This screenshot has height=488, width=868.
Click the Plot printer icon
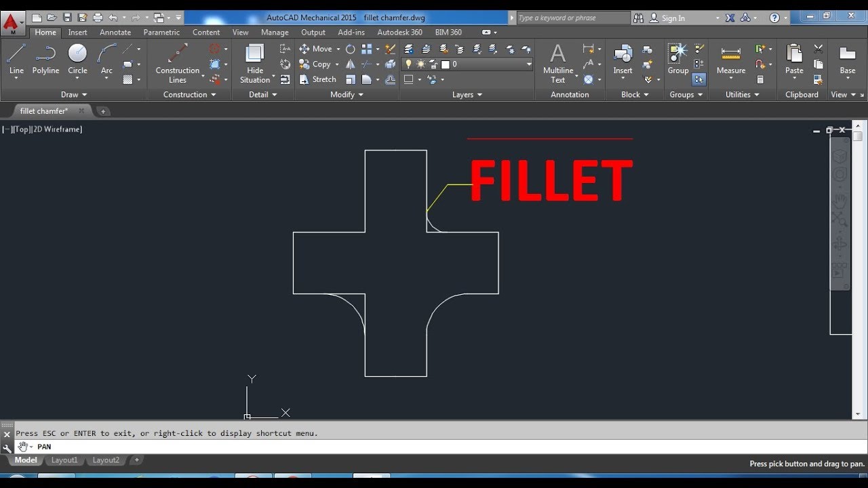[98, 18]
